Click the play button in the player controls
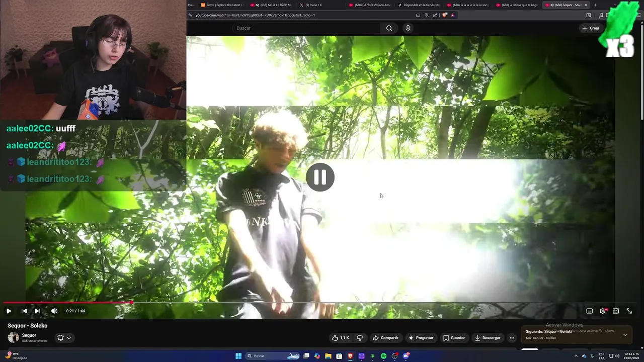The image size is (644, 362). pos(9,311)
